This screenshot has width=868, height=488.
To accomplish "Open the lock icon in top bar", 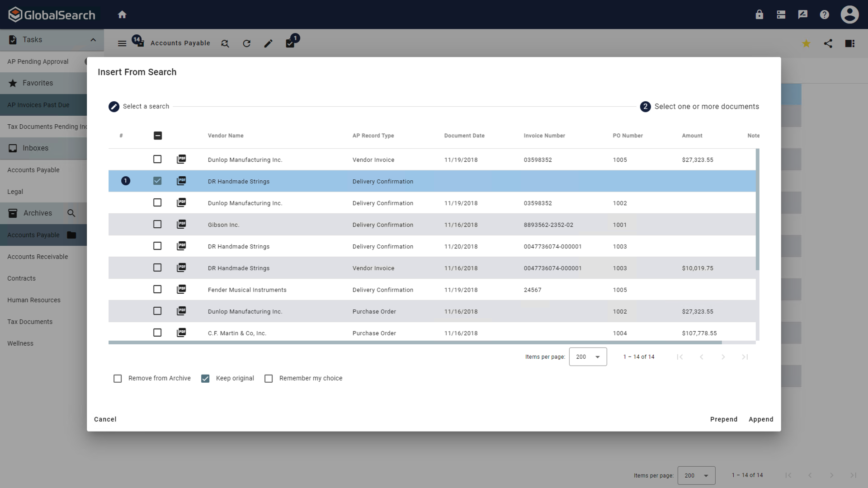I will (759, 14).
